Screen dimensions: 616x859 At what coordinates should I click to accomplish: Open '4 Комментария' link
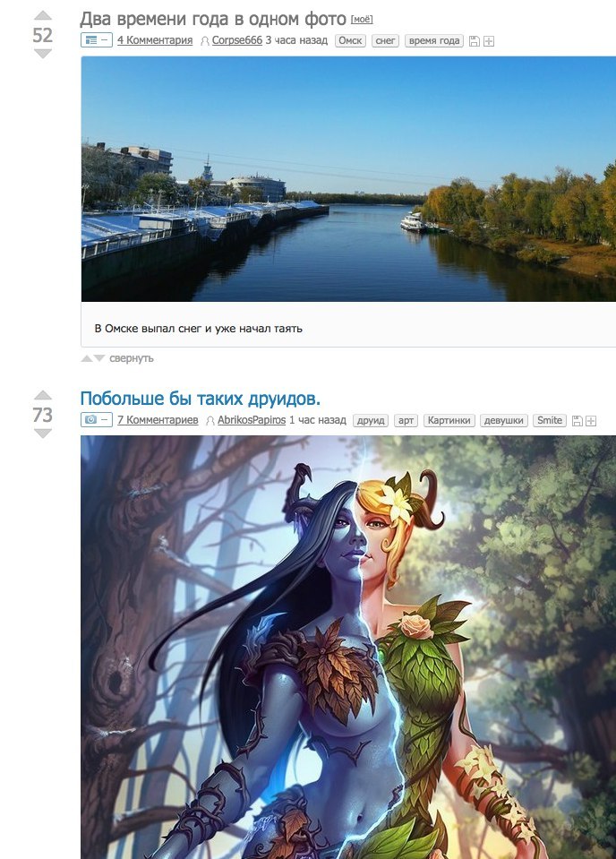tap(155, 40)
